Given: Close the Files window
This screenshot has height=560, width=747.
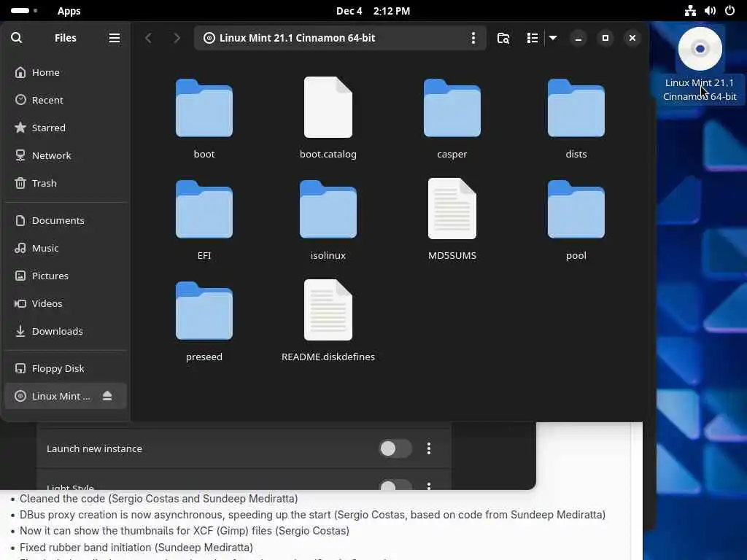Looking at the screenshot, I should 632,38.
